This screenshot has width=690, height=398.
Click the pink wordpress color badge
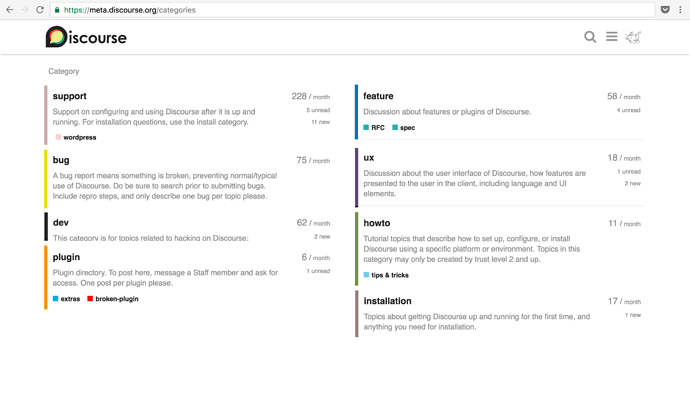tap(58, 137)
